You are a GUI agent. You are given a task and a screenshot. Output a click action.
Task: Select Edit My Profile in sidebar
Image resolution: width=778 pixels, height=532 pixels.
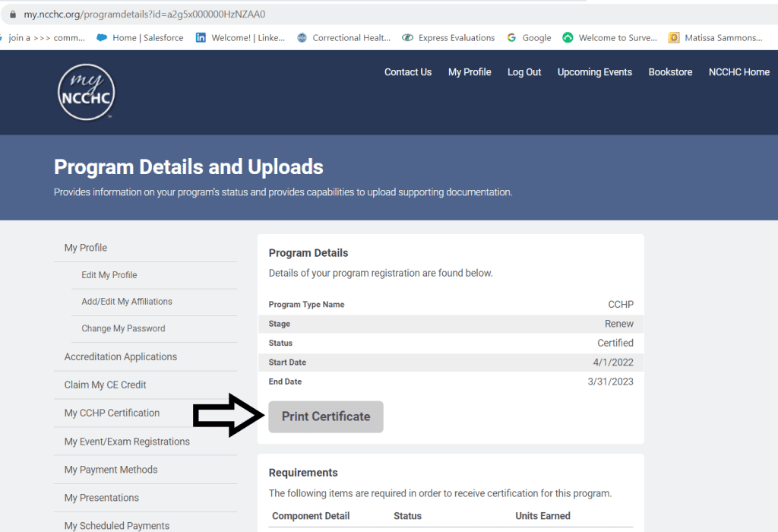pos(109,275)
